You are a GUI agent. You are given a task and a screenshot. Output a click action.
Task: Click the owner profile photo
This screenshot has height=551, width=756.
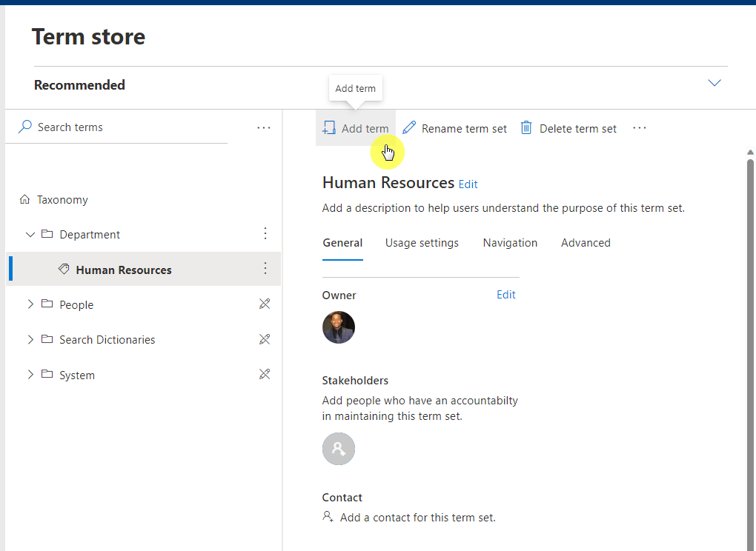pos(339,327)
